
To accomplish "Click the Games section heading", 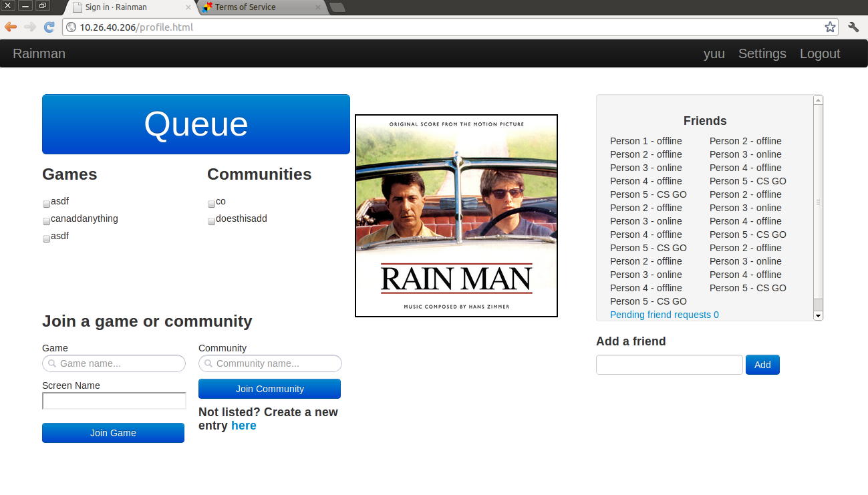I will 69,174.
